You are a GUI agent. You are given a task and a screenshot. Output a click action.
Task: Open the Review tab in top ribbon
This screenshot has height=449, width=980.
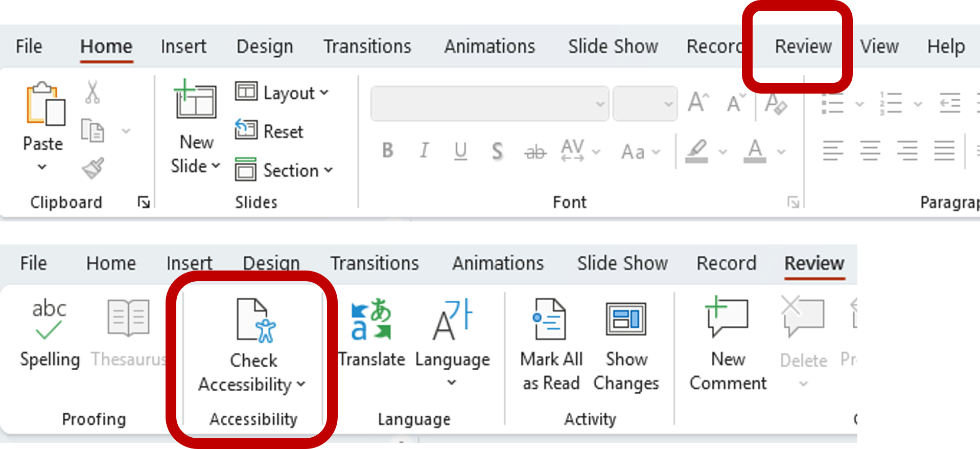point(803,47)
